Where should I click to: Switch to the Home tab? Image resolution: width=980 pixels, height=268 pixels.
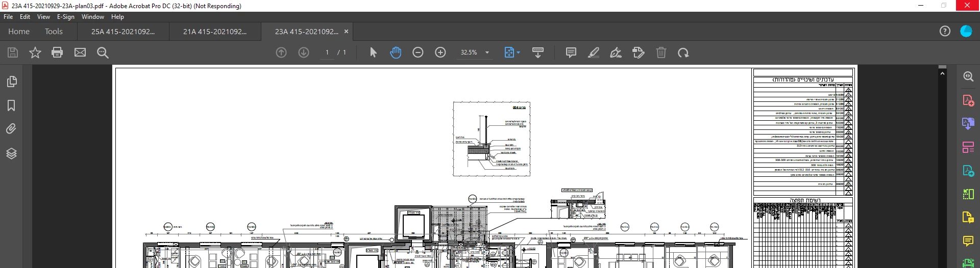(x=19, y=32)
